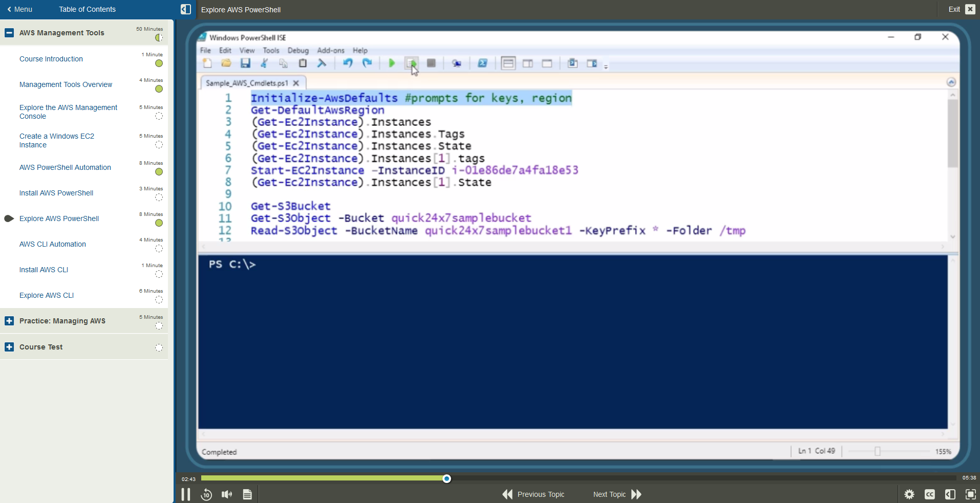Click the Save icon in ISE toolbar
This screenshot has width=980, height=503.
pyautogui.click(x=246, y=63)
